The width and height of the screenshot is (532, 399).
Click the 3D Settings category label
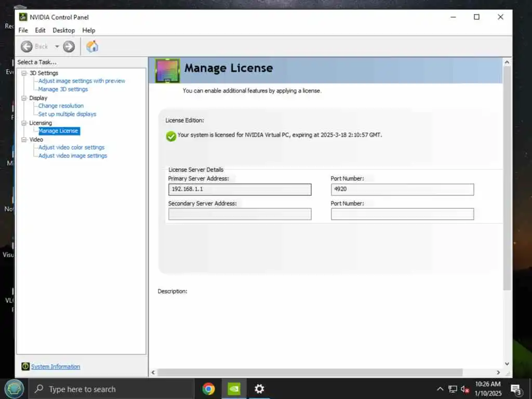point(44,73)
